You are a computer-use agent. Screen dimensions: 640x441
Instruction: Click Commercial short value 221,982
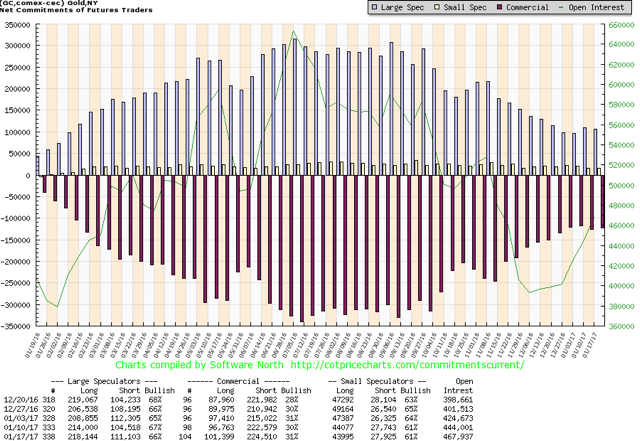coord(262,400)
